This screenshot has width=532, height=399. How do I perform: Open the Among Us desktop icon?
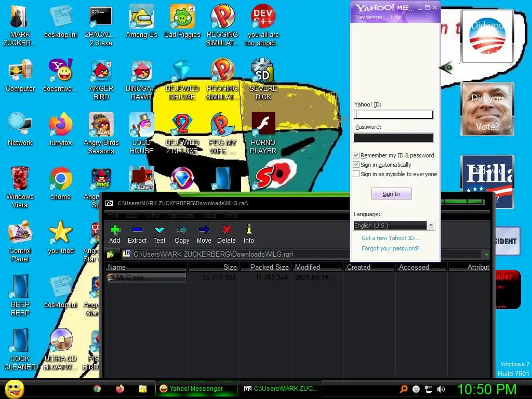point(141,21)
